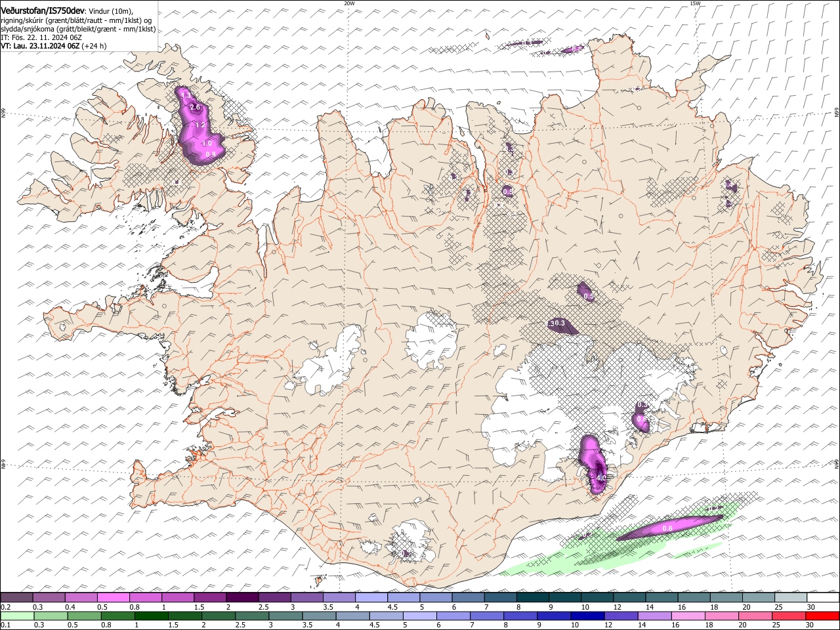Click the slydda/snjókoma legend description line
Viewport: 840px width, 630px height.
78,29
